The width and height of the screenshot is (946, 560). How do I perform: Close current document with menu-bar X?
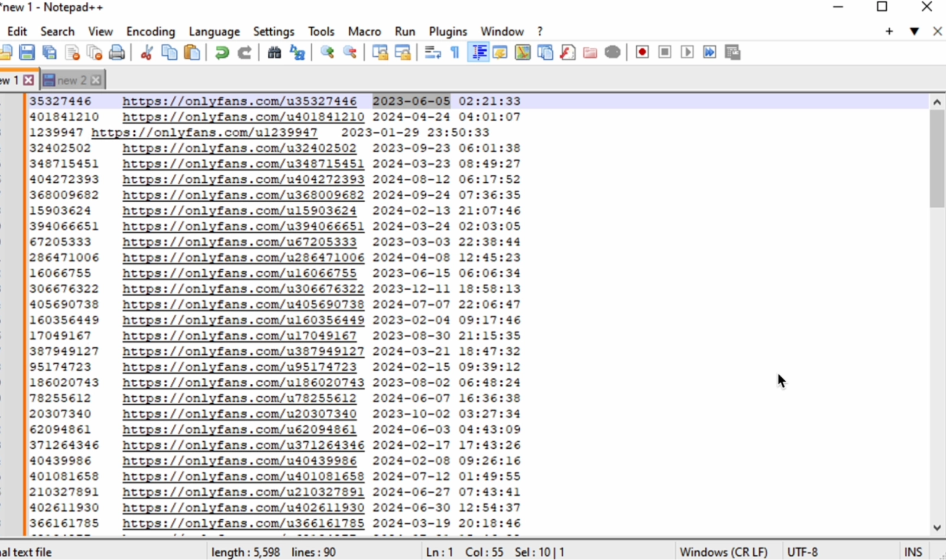click(937, 31)
